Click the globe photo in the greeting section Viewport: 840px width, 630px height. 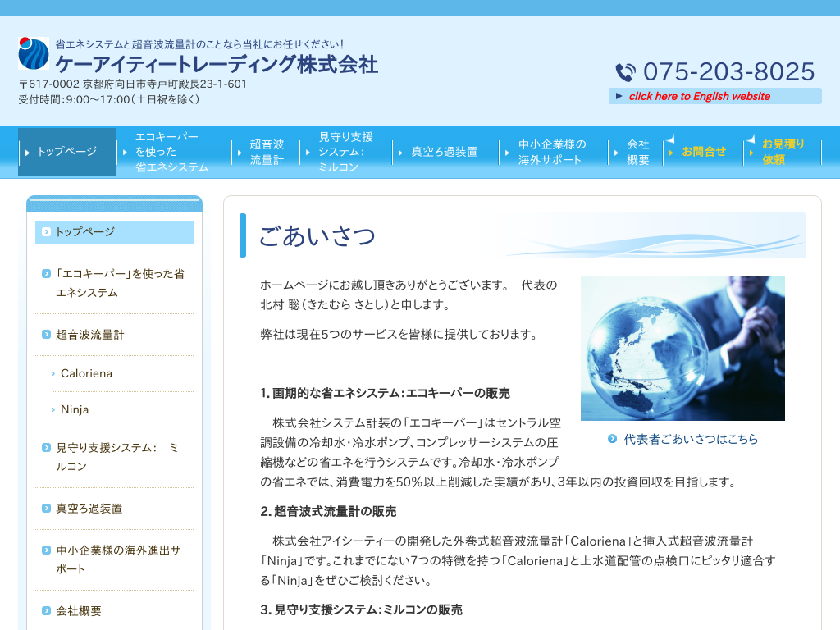(x=682, y=348)
